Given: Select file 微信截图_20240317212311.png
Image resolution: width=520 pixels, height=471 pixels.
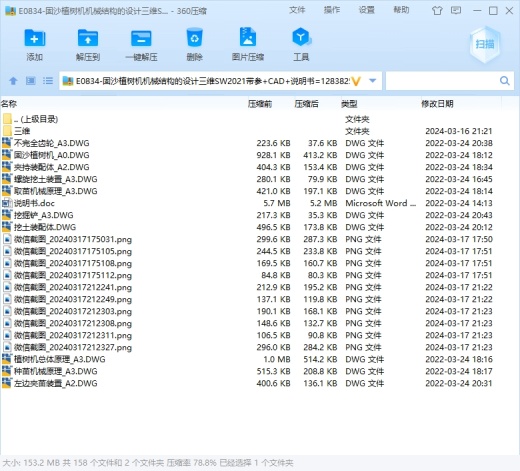Looking at the screenshot, I should [73, 335].
